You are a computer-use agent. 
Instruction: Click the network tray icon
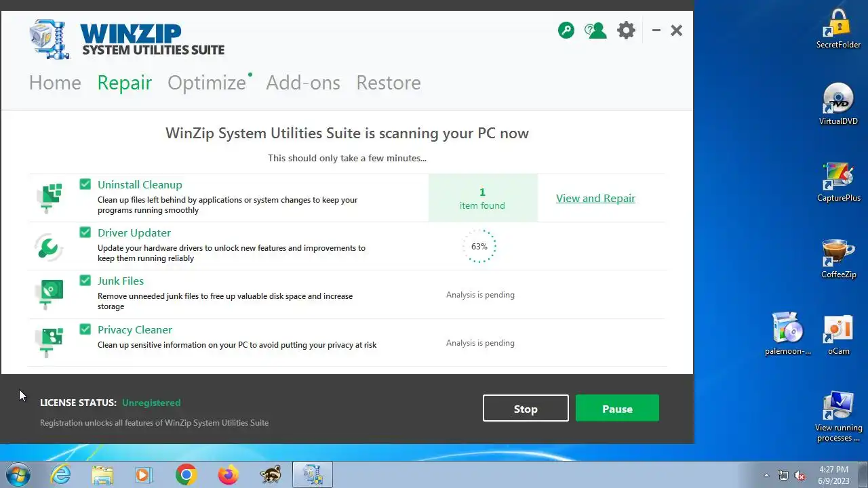point(783,475)
